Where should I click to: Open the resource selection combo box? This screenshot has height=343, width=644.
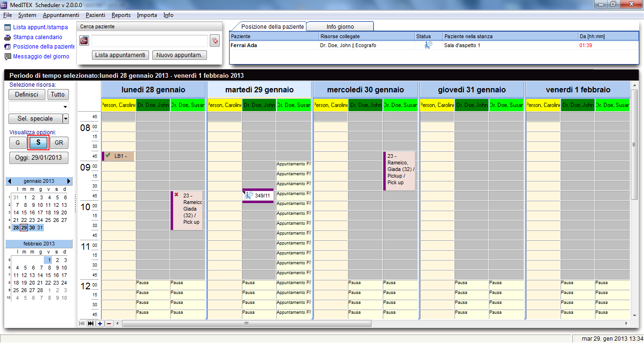pos(39,106)
